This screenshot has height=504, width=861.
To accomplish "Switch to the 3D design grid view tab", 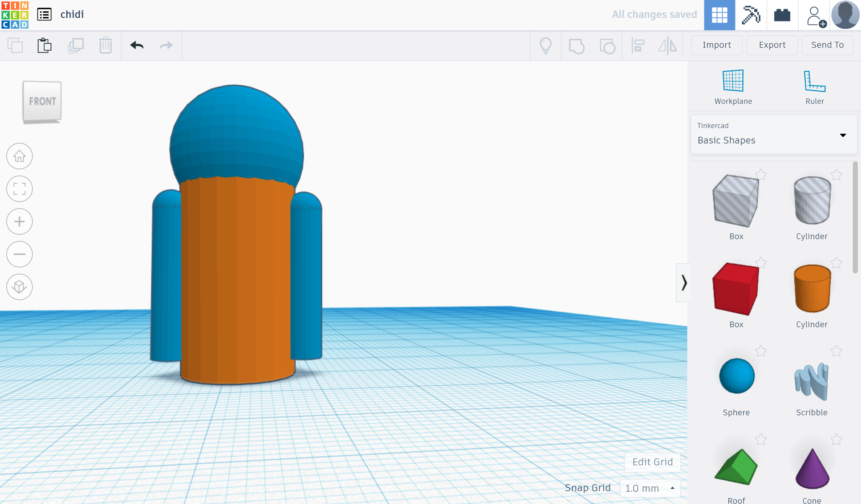I will coord(719,15).
